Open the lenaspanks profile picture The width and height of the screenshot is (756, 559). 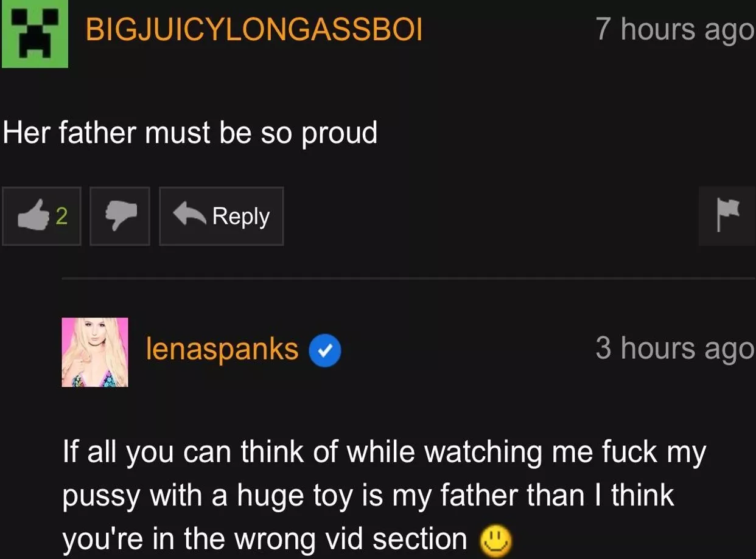pos(95,352)
